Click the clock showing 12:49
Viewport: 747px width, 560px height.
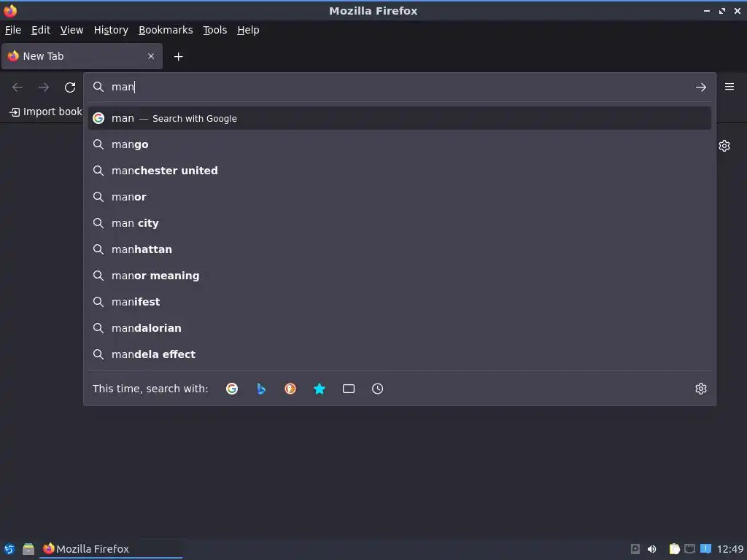(729, 549)
